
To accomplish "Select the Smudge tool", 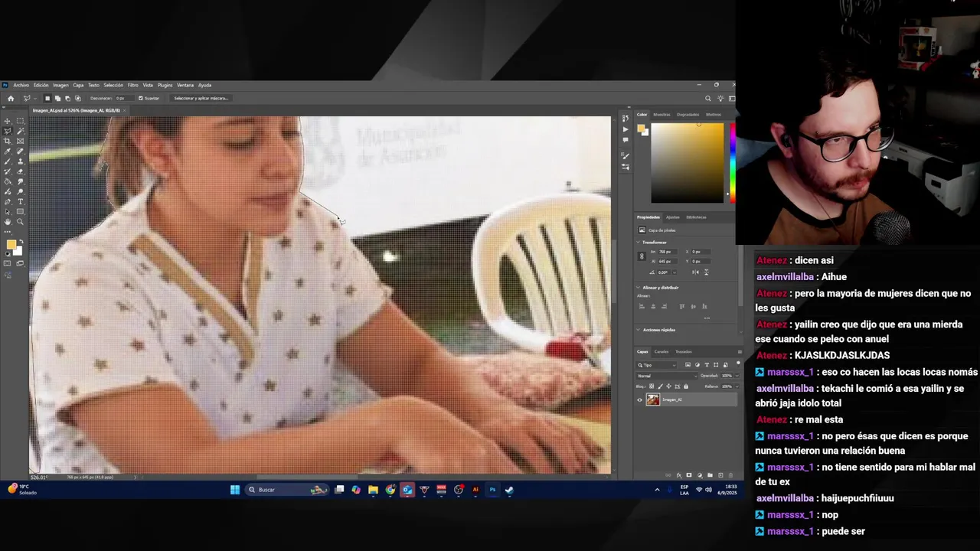I will pyautogui.click(x=20, y=181).
